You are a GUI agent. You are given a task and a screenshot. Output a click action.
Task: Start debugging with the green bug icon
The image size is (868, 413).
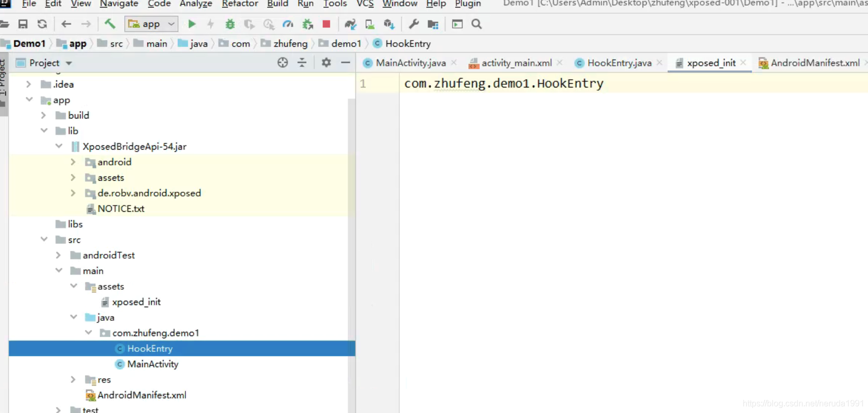(230, 24)
